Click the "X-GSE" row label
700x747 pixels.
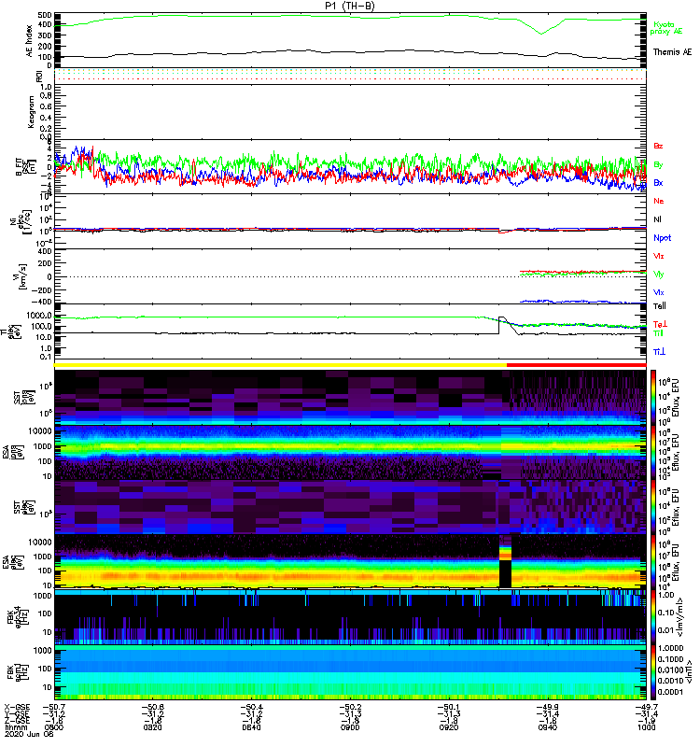(17, 707)
